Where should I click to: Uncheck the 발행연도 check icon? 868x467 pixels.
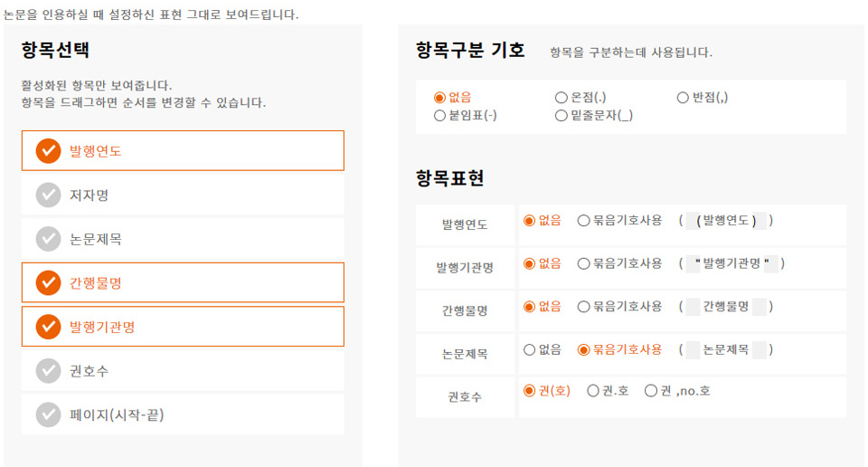[48, 150]
